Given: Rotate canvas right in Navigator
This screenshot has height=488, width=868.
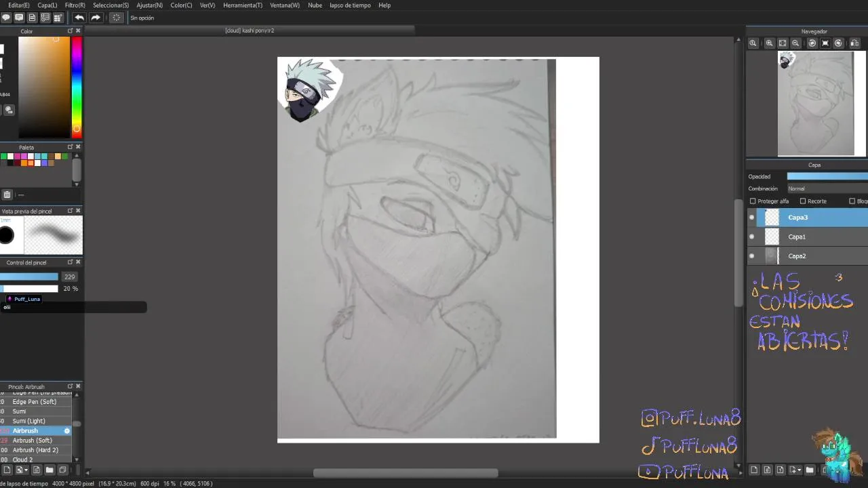Looking at the screenshot, I should pos(838,43).
